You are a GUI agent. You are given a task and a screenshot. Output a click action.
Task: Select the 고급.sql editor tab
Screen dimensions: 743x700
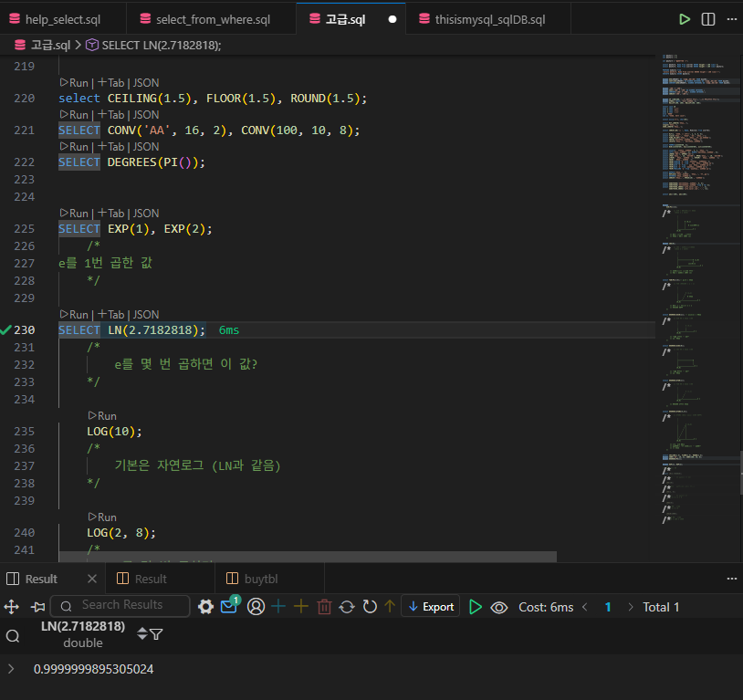point(345,19)
